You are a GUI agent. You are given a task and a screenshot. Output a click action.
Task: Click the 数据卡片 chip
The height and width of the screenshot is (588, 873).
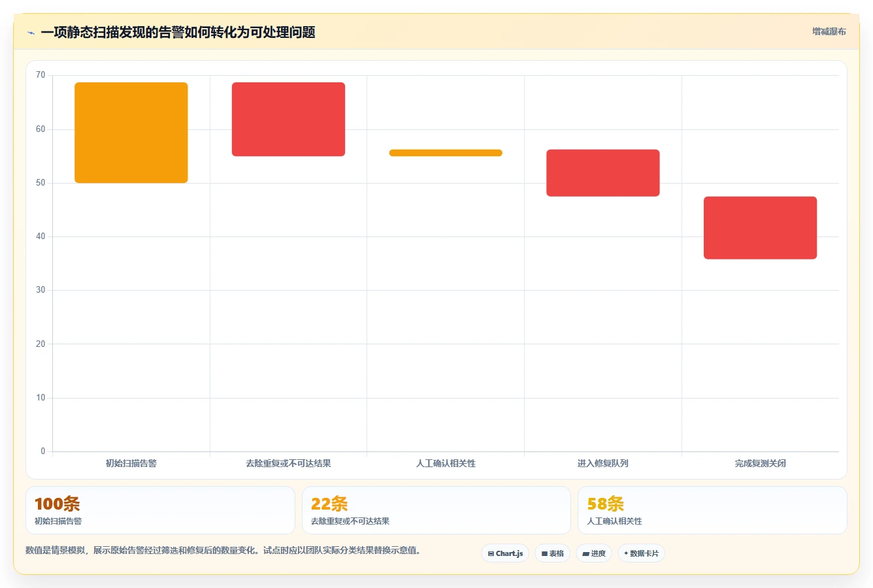(x=641, y=553)
